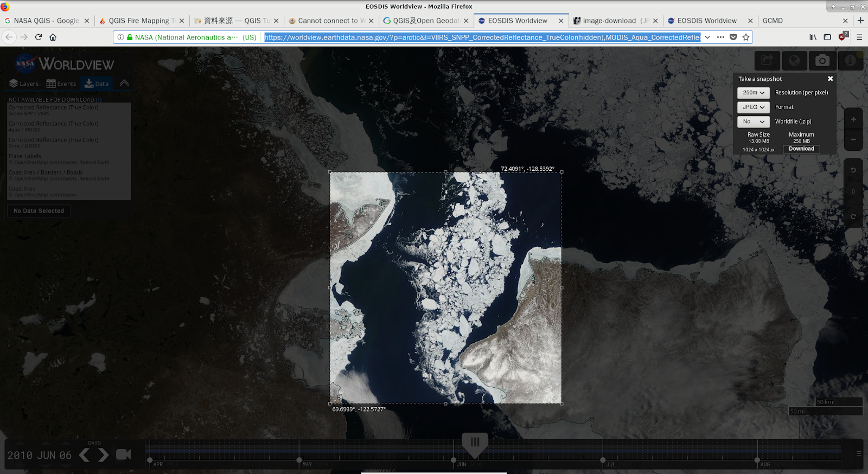Viewport: 868px width, 474px height.
Task: Bookmark this page with star icon
Action: coord(746,37)
